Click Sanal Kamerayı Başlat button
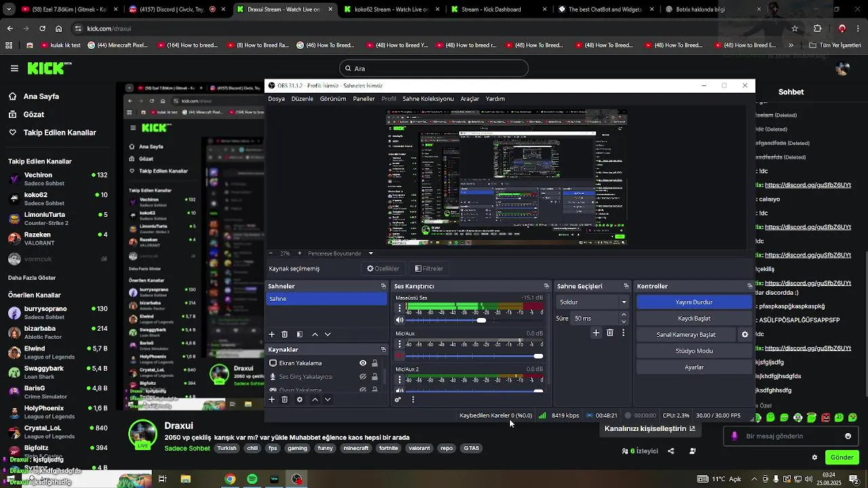Viewport: 868px width, 488px height. [x=686, y=335]
